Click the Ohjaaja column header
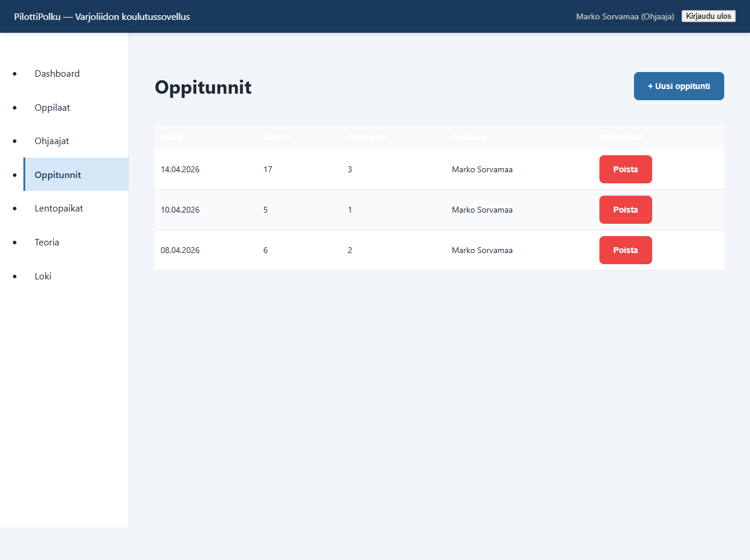This screenshot has width=750, height=560. coord(469,138)
